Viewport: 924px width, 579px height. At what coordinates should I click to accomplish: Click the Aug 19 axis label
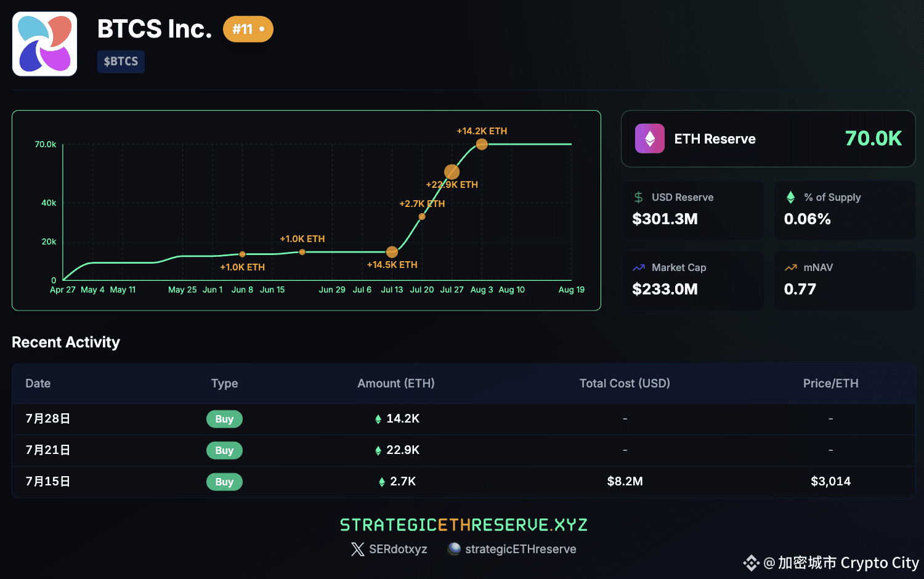[572, 289]
